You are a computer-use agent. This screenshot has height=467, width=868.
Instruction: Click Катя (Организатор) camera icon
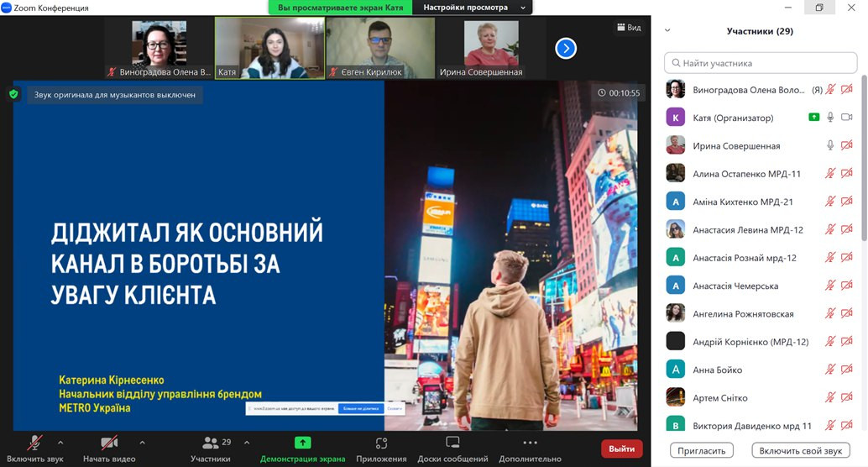846,117
